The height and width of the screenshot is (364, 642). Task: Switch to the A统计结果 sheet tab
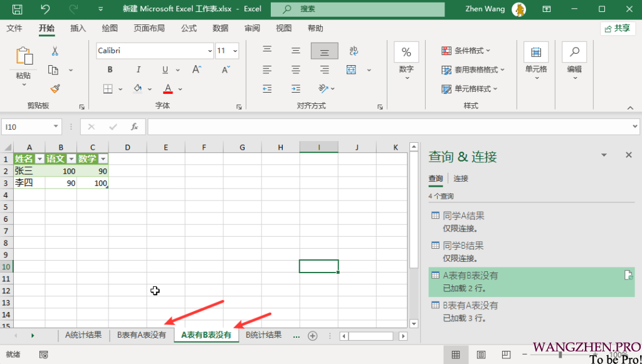click(83, 335)
